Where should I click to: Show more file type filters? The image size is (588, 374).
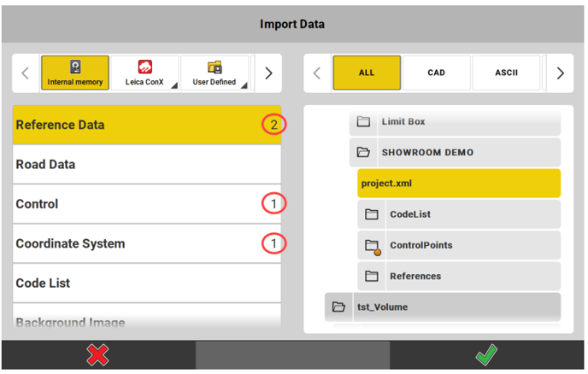pyautogui.click(x=560, y=73)
